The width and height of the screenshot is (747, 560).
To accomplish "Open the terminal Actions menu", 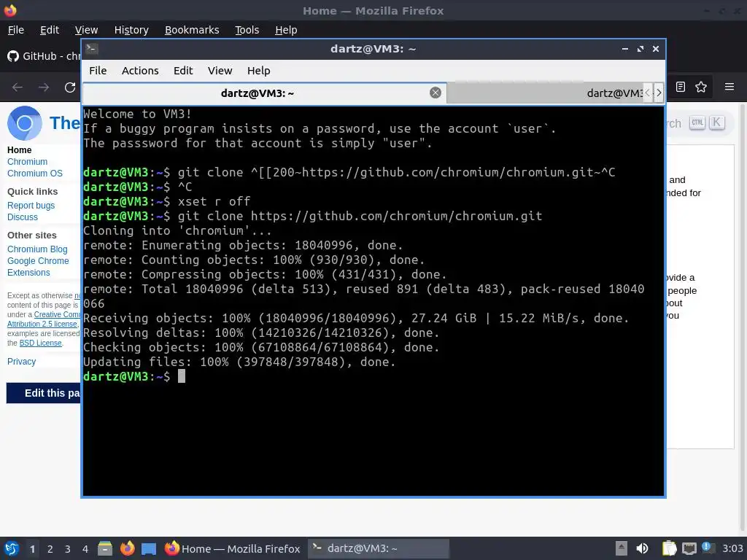I will pos(140,71).
